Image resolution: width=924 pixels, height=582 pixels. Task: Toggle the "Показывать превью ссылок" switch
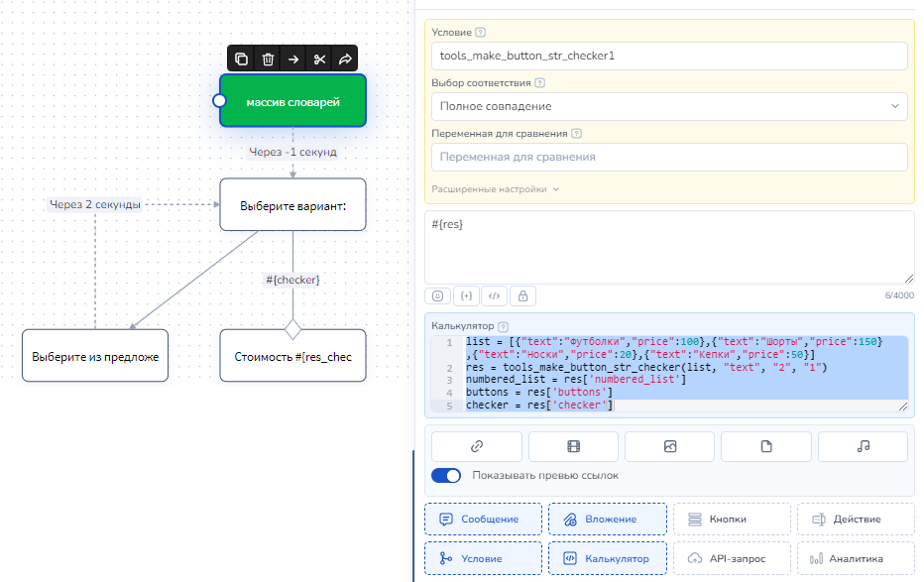pyautogui.click(x=447, y=476)
